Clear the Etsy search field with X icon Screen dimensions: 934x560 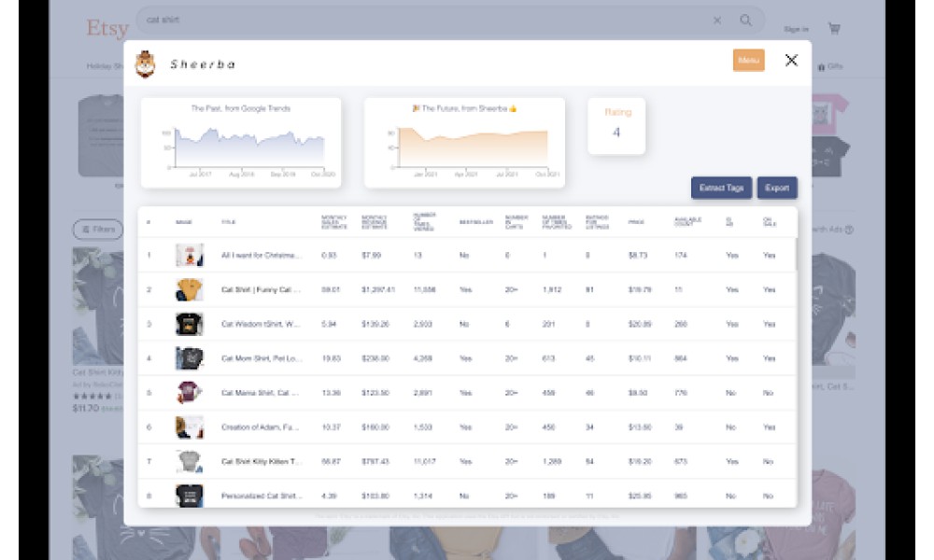pos(717,21)
